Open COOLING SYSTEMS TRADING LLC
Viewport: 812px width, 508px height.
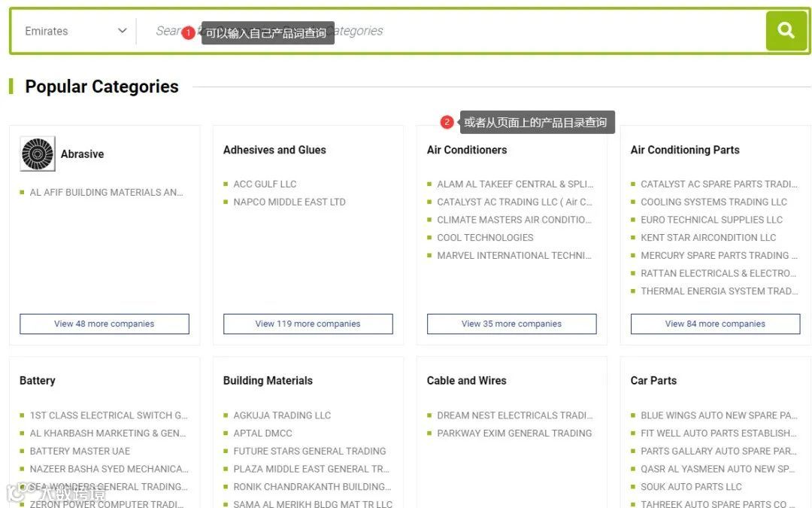click(714, 202)
